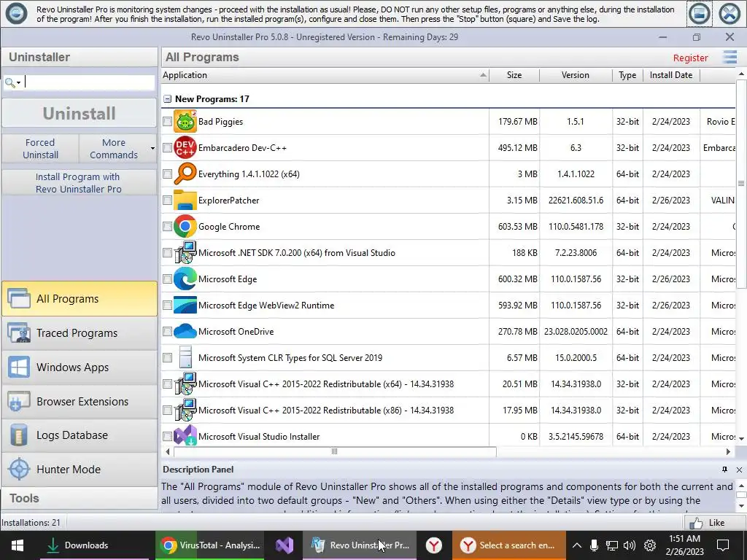
Task: Check the ExplorerPatcher checkbox
Action: tap(167, 200)
